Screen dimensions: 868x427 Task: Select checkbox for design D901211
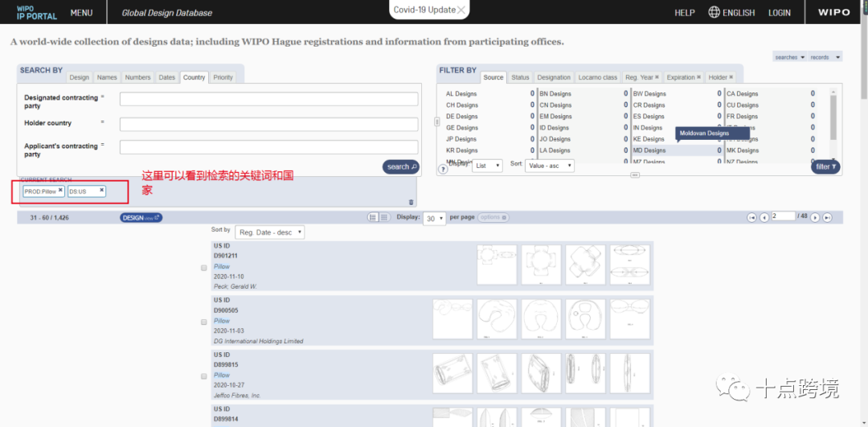[x=203, y=268]
